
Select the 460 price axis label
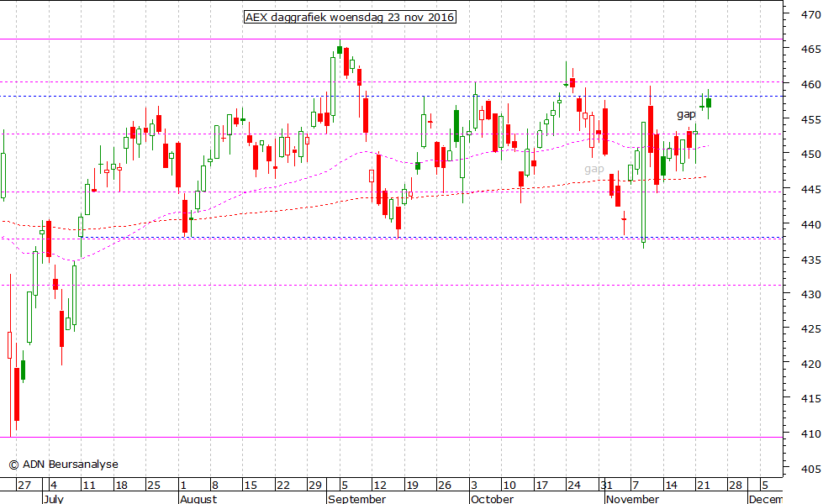[x=811, y=85]
